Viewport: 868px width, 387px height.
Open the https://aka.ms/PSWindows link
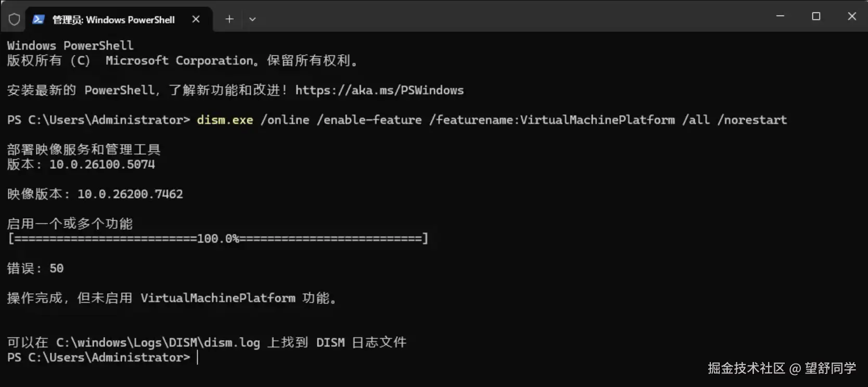click(379, 90)
